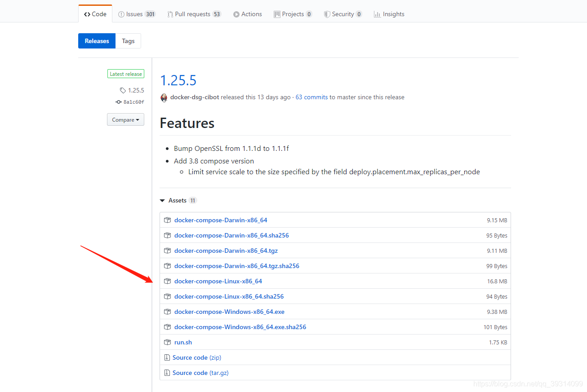
Task: View the 63 commits since release
Action: 311,97
